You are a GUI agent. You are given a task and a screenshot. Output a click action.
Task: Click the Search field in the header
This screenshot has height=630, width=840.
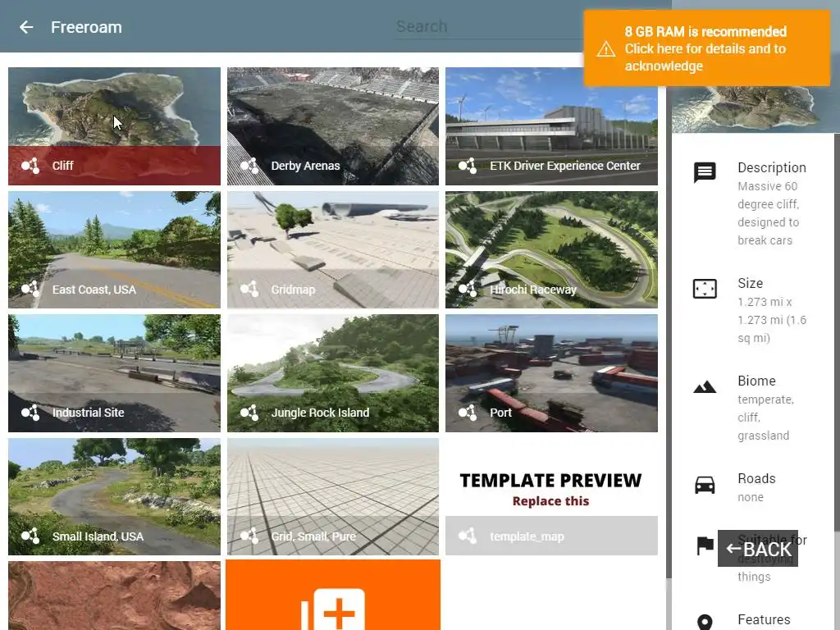(x=489, y=26)
